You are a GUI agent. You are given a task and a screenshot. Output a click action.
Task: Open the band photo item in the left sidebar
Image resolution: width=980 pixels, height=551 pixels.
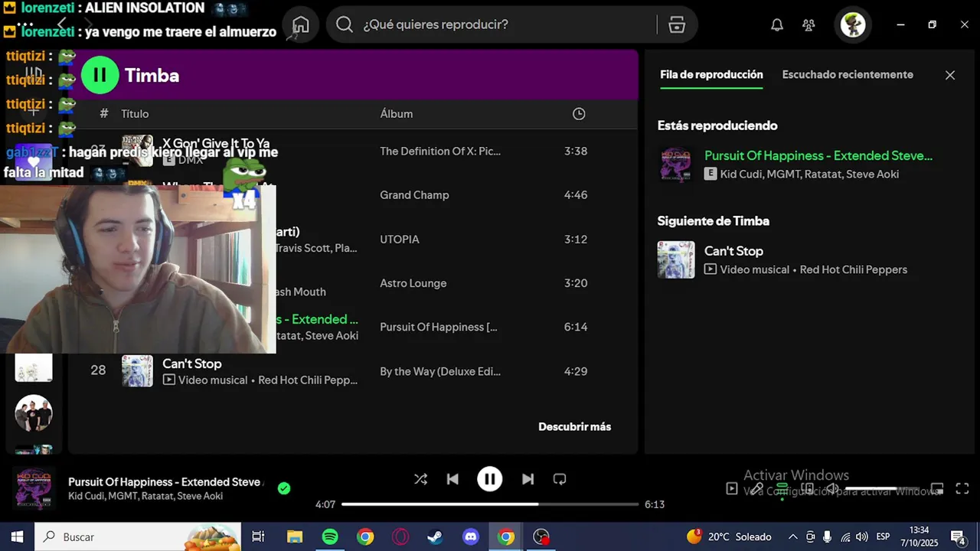tap(34, 413)
